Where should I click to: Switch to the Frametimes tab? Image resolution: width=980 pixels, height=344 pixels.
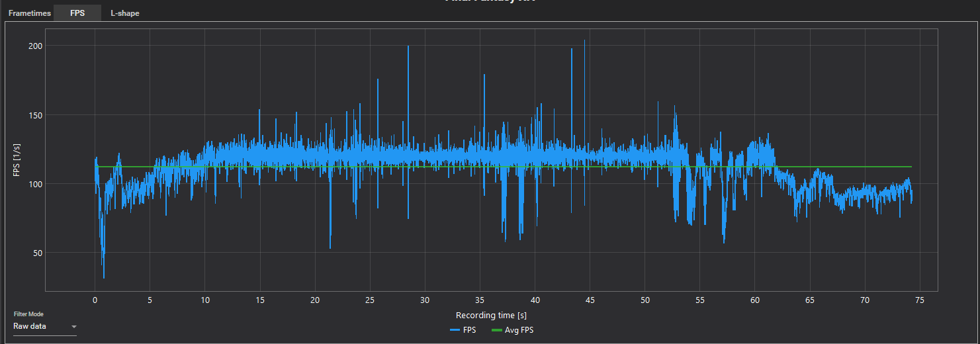[x=30, y=13]
